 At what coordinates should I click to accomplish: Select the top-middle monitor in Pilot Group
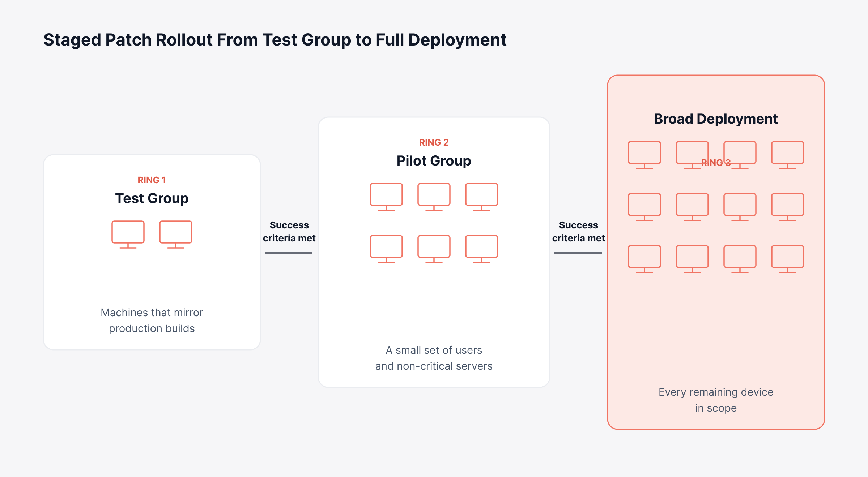[434, 197]
